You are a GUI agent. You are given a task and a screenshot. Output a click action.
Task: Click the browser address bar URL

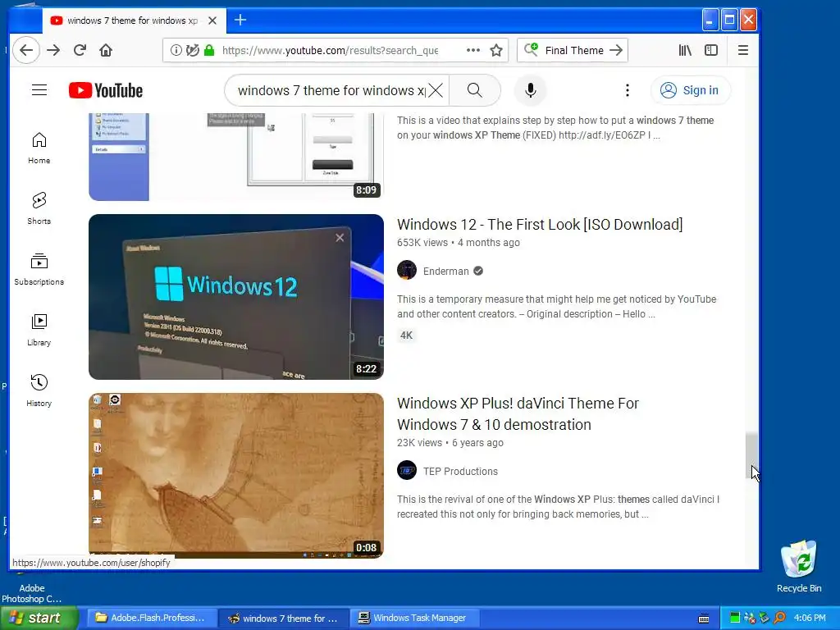[x=330, y=50]
